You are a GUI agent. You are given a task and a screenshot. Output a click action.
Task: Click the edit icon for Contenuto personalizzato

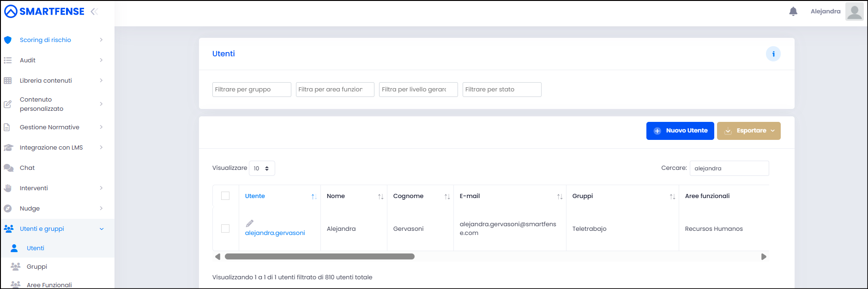pyautogui.click(x=8, y=104)
